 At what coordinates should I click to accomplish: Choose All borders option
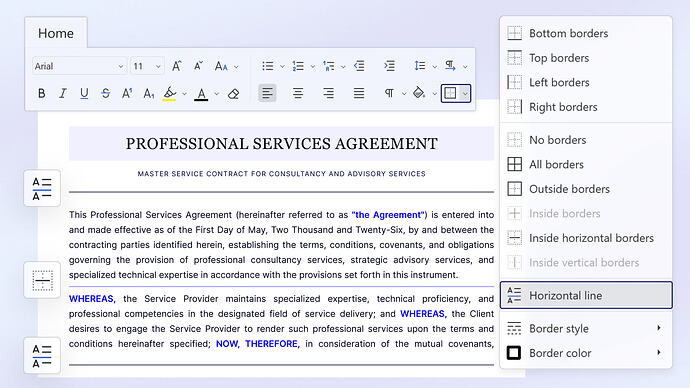[586, 165]
